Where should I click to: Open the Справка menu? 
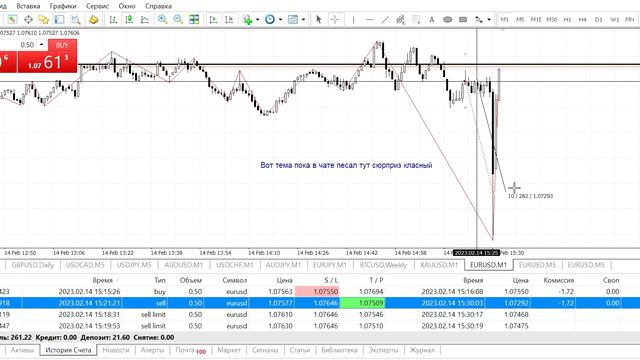(158, 6)
